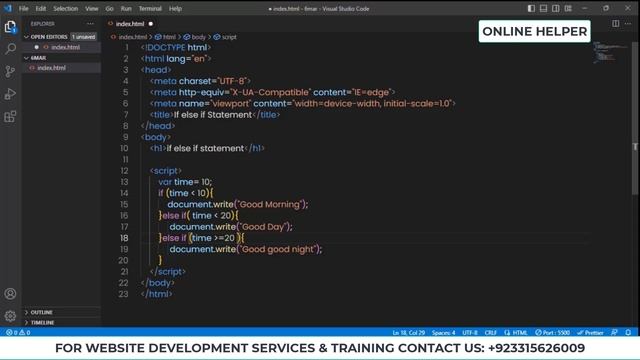The width and height of the screenshot is (640, 360).
Task: Select index.html in 6MAR folder
Action: pos(51,68)
